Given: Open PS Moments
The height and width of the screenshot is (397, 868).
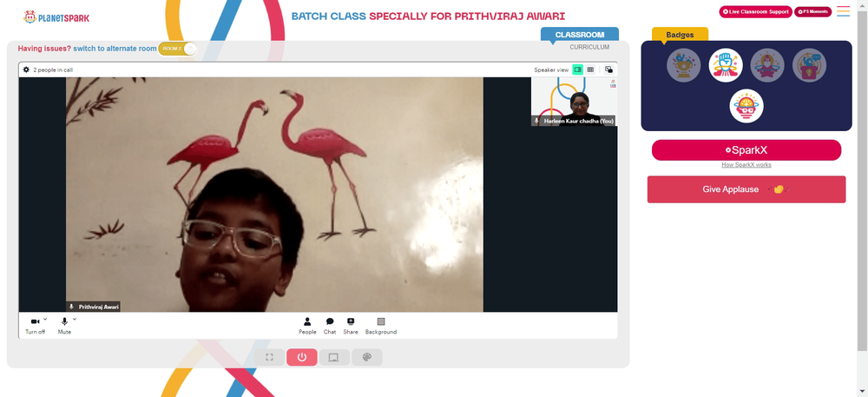Looking at the screenshot, I should [x=812, y=11].
